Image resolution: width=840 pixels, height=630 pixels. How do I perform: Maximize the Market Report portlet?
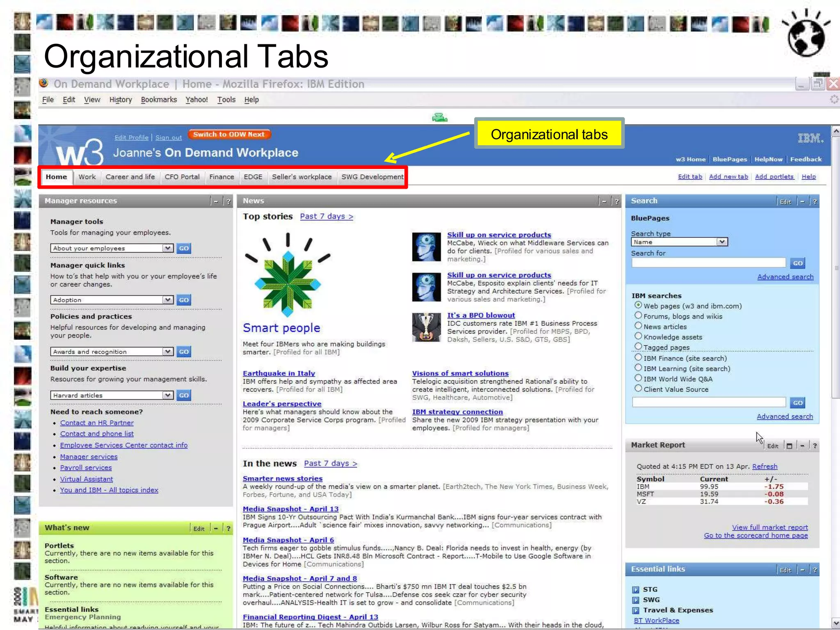pos(789,446)
